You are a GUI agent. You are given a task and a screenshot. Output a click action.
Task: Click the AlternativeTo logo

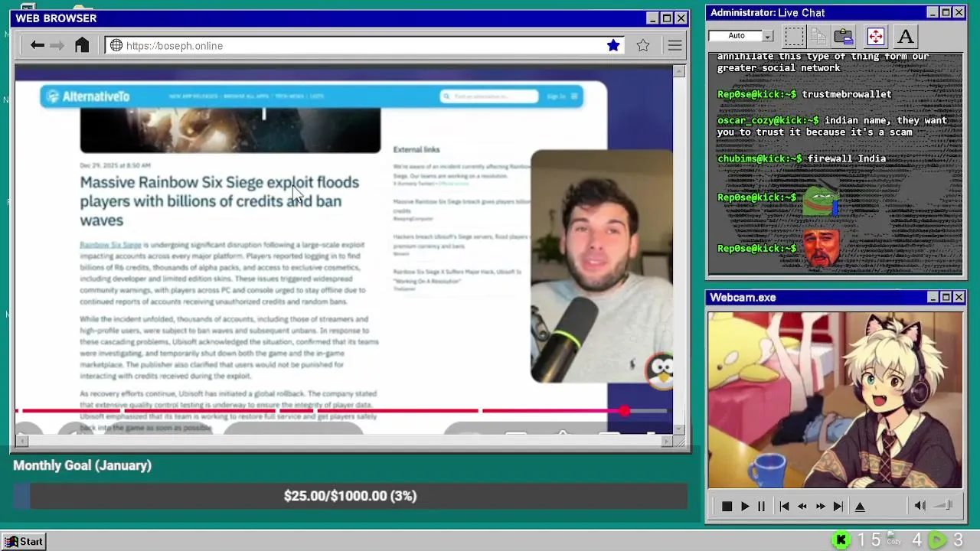[x=87, y=96]
